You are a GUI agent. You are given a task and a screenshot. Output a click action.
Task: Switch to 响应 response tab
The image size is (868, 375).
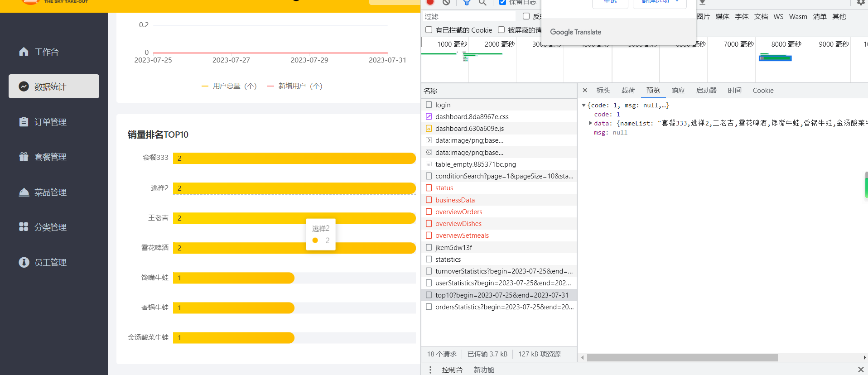[678, 90]
